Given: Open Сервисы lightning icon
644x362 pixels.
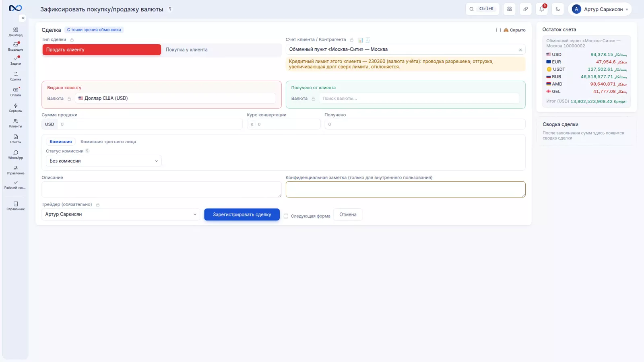Looking at the screenshot, I should click(x=16, y=107).
